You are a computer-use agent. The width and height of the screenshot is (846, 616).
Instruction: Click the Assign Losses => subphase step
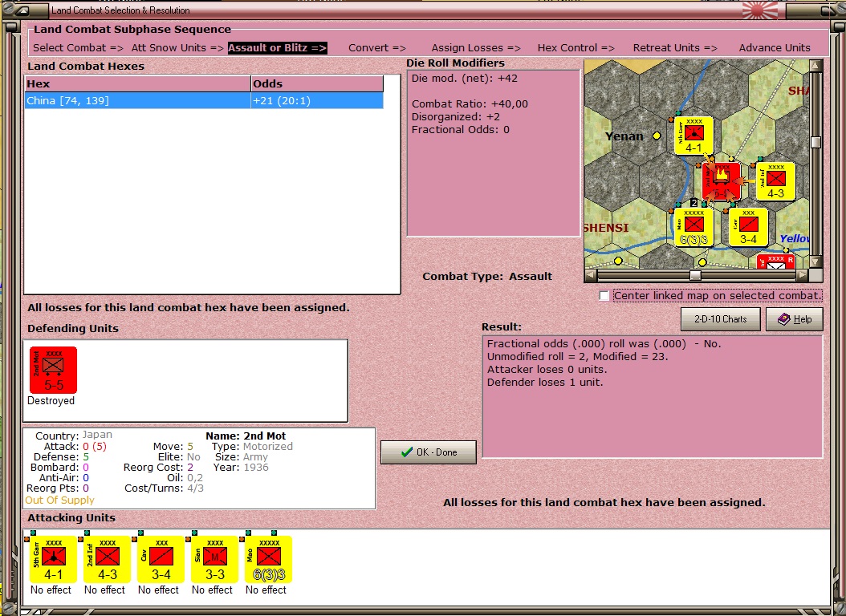[476, 47]
